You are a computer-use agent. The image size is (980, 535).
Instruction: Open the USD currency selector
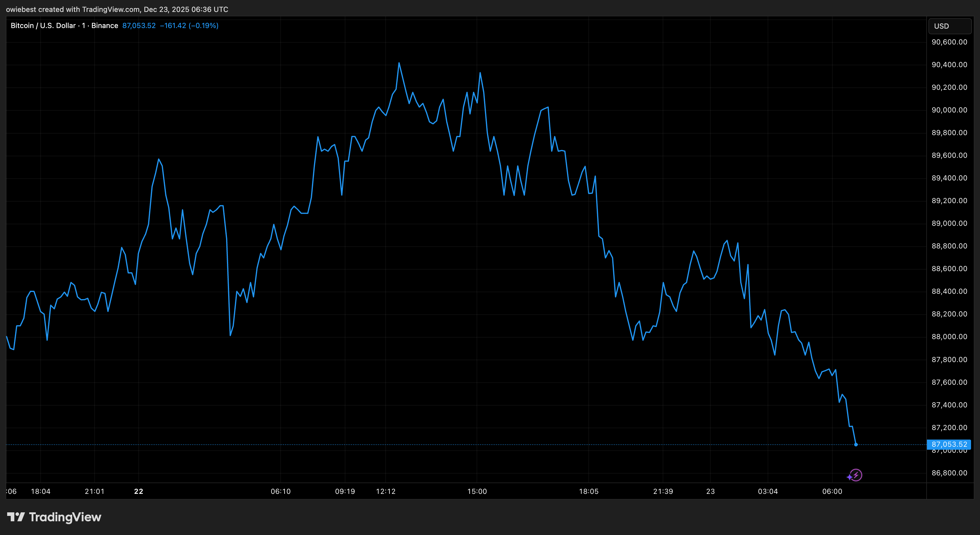point(949,26)
